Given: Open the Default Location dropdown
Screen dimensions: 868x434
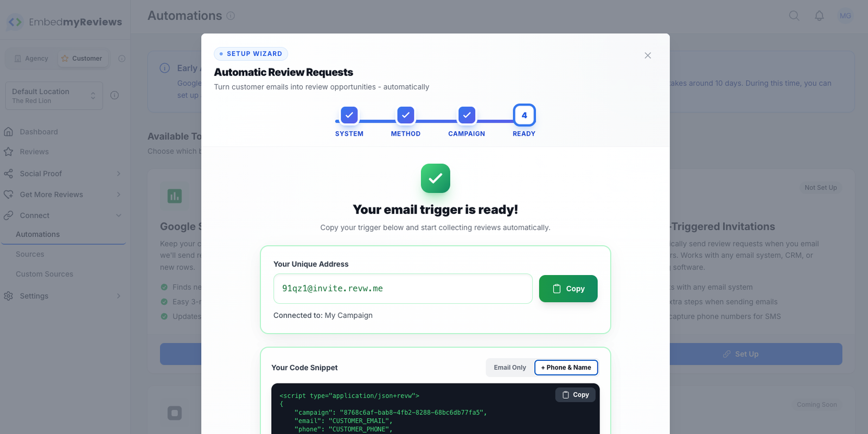Looking at the screenshot, I should tap(54, 95).
